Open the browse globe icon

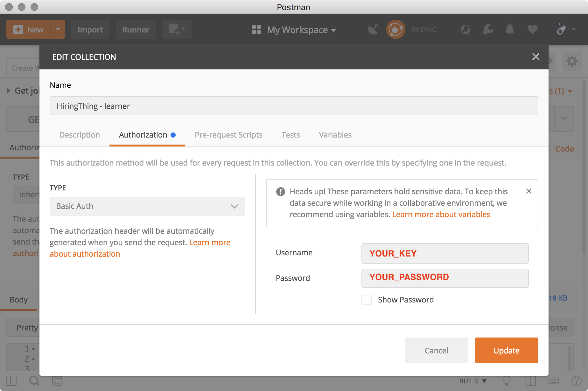465,30
